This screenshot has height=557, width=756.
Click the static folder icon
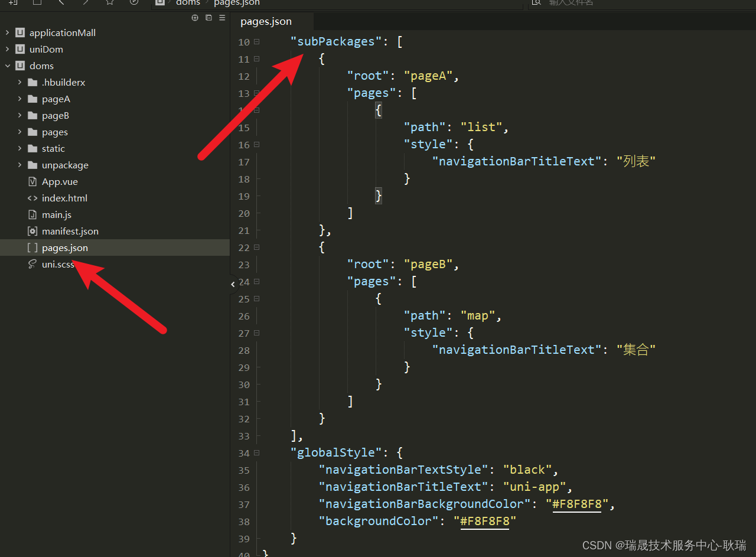click(x=32, y=149)
